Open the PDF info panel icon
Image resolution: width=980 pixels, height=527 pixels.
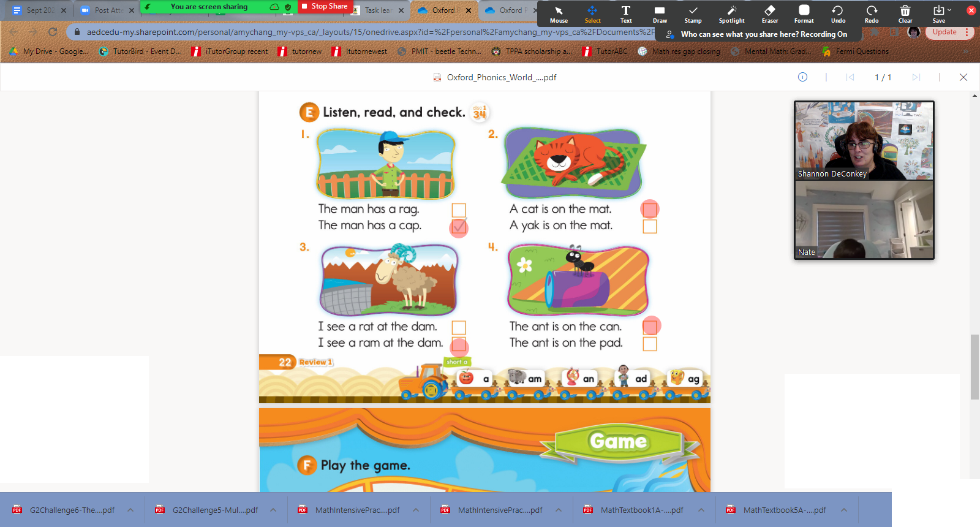point(802,77)
